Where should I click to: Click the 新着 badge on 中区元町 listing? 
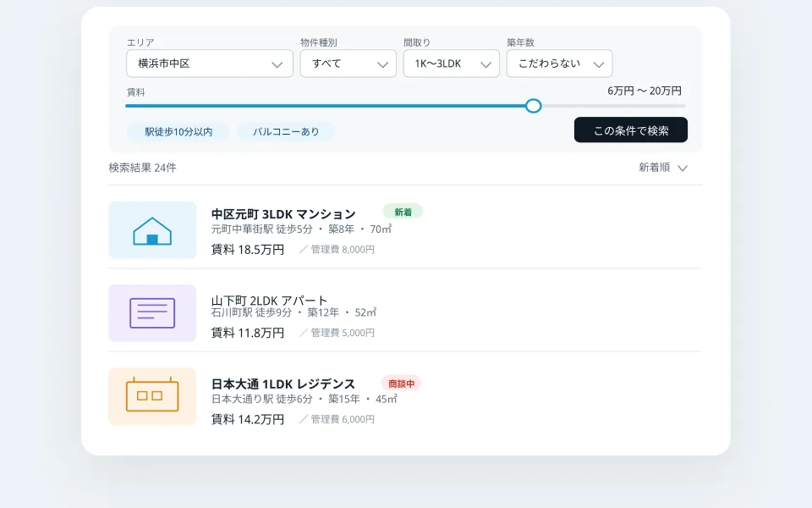click(x=403, y=212)
